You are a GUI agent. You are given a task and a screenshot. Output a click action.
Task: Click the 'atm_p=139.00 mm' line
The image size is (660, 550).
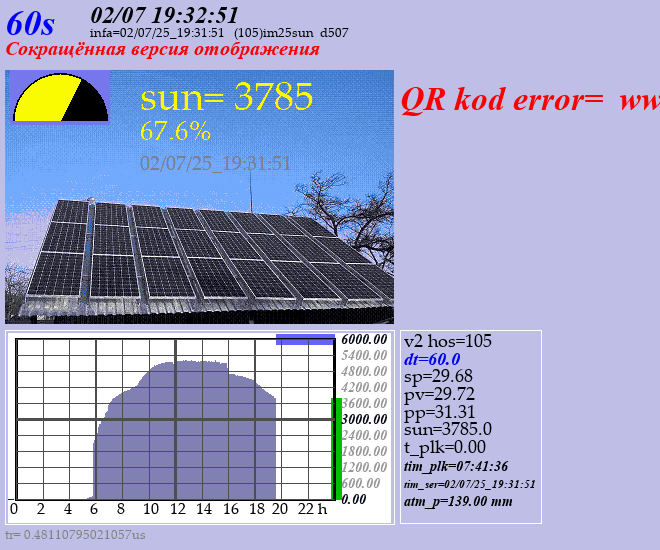coord(458,502)
